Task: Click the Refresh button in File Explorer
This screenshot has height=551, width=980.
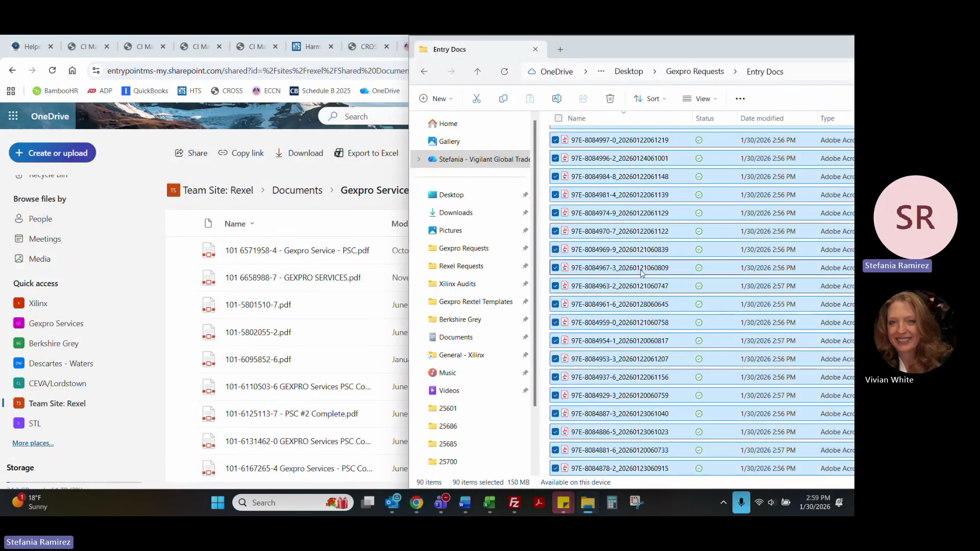Action: coord(504,71)
